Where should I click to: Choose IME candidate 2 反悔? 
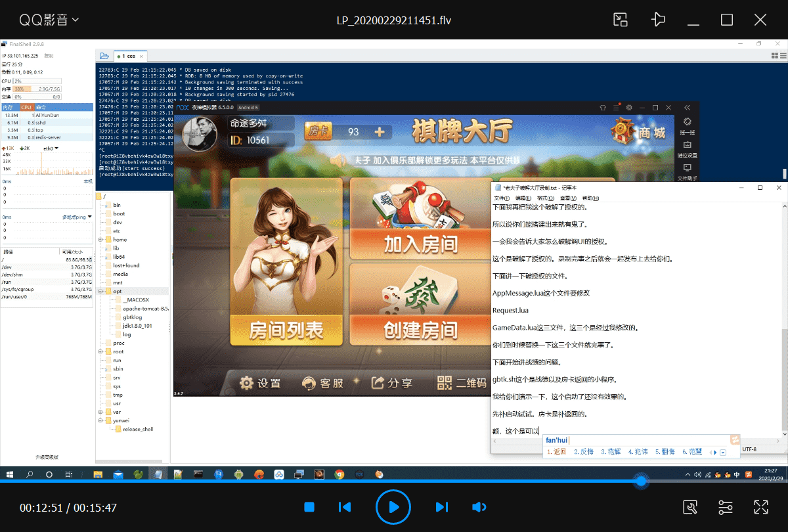tap(583, 452)
